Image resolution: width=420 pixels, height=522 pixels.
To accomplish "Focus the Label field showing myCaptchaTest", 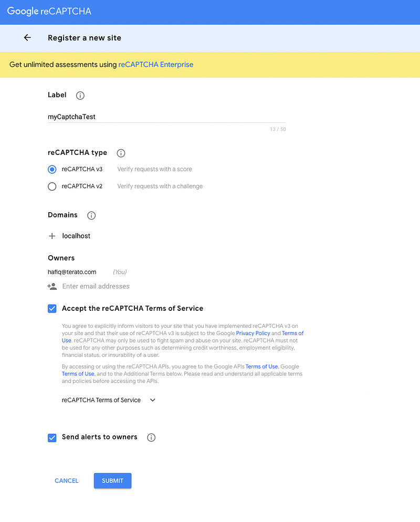I will pos(167,117).
